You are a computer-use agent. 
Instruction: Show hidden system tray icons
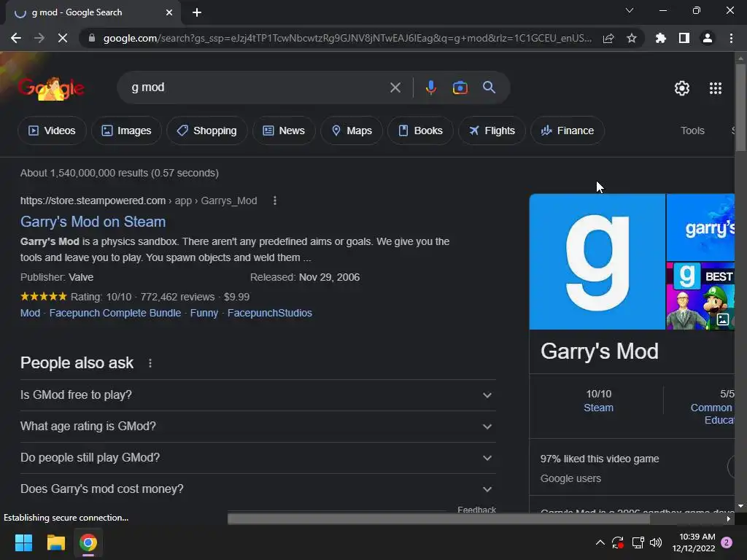pyautogui.click(x=600, y=542)
